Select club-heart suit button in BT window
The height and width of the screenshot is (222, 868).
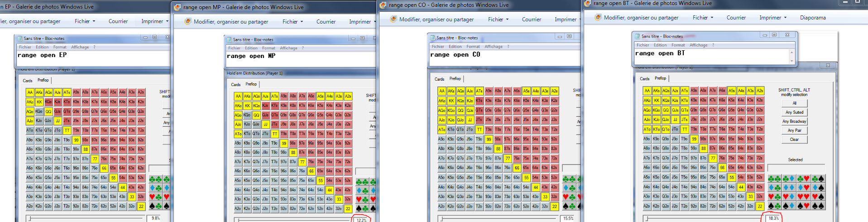[x=804, y=179]
